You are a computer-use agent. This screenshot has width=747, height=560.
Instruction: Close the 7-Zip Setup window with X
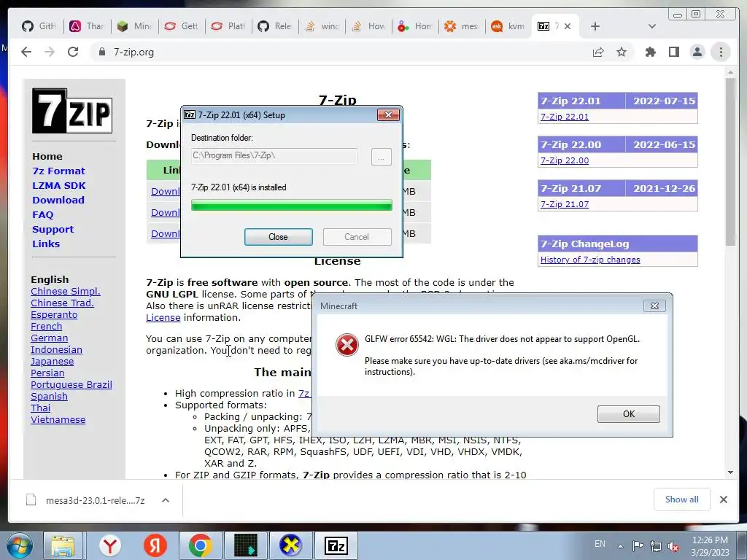click(388, 114)
